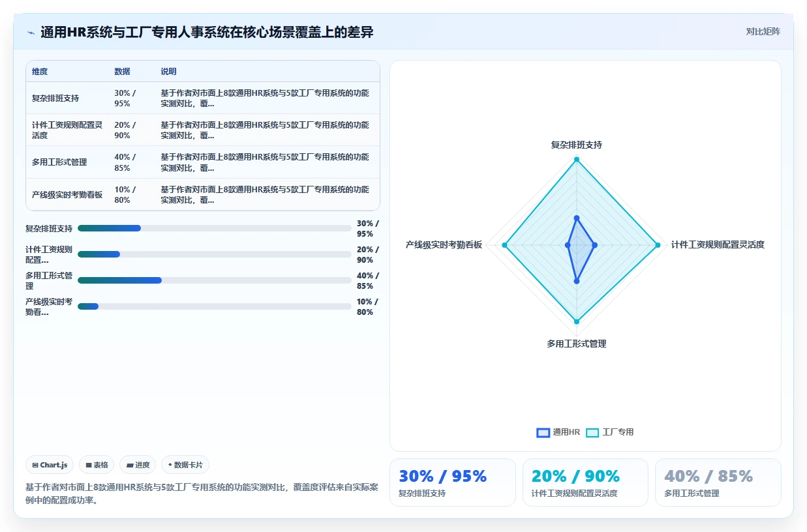Click the 10% / 80% value in table
The image size is (807, 532).
(x=125, y=195)
